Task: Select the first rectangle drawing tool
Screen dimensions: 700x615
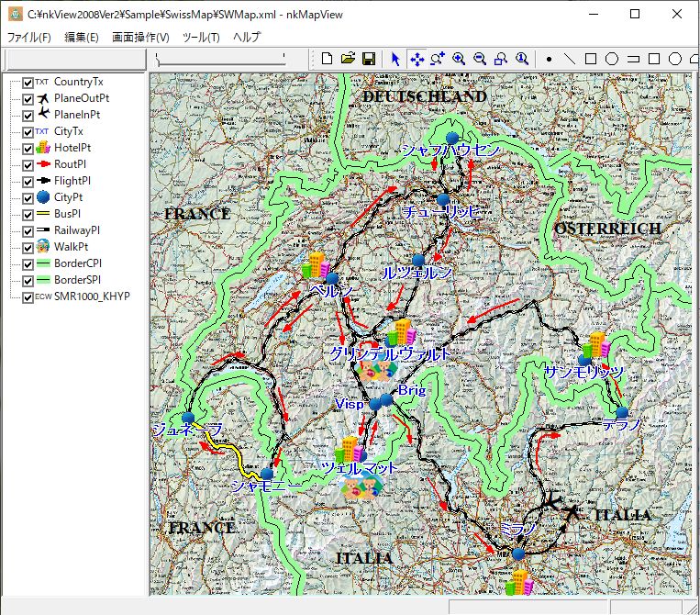Action: pos(591,59)
